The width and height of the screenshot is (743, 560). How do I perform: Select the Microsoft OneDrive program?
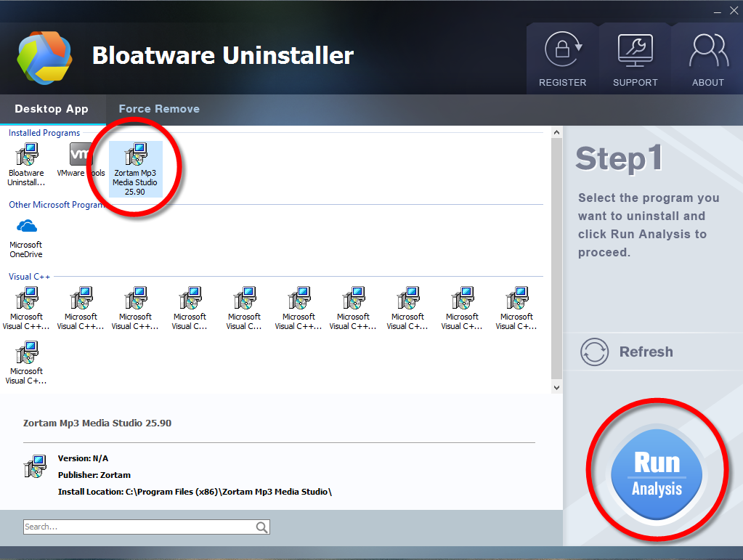27,238
